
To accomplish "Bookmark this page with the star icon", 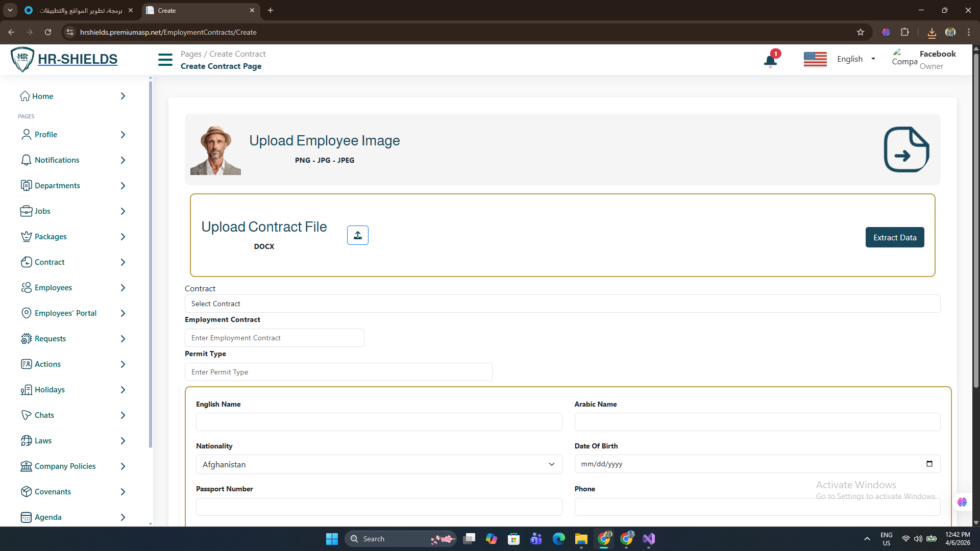I will pyautogui.click(x=861, y=32).
